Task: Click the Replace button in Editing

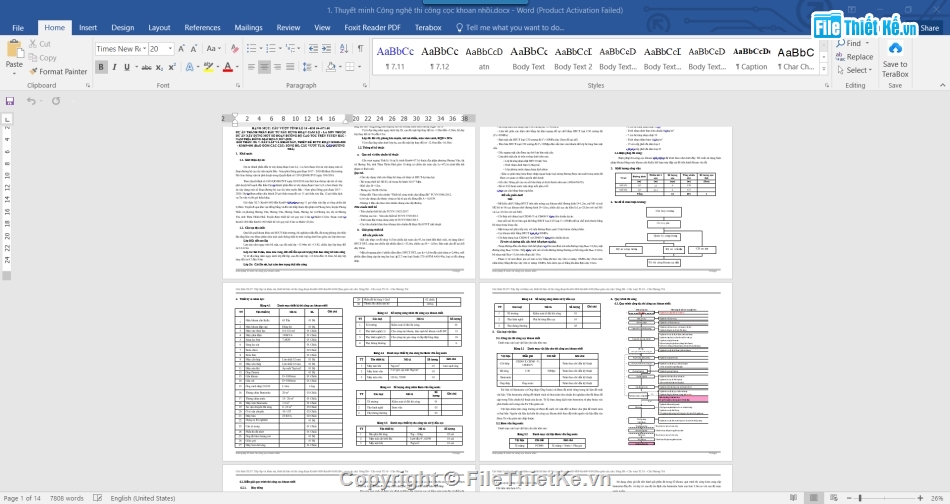Action: click(x=858, y=57)
